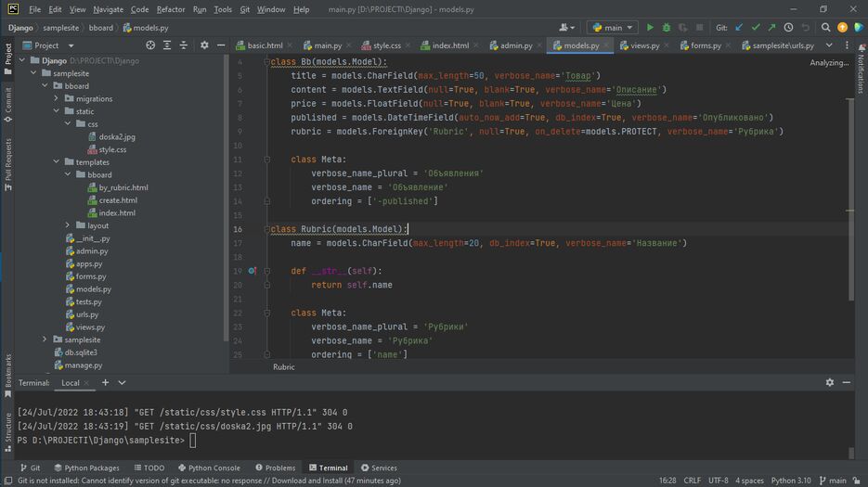868x487 pixels.
Task: Open Notifications sidebar on right edge
Action: click(x=861, y=70)
